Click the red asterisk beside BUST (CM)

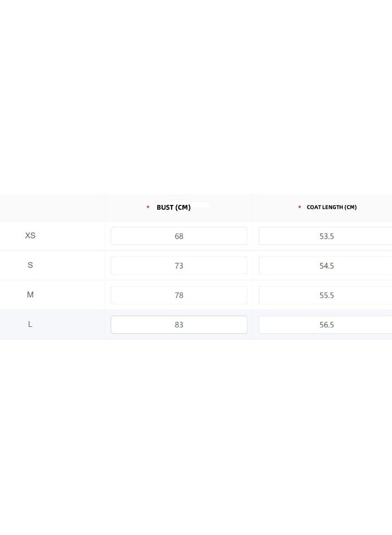[148, 207]
